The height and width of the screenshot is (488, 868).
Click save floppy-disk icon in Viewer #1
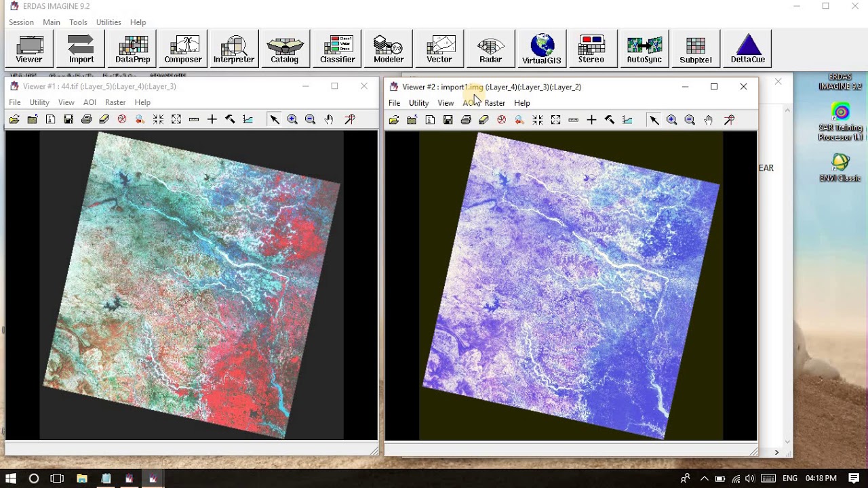[x=68, y=119]
